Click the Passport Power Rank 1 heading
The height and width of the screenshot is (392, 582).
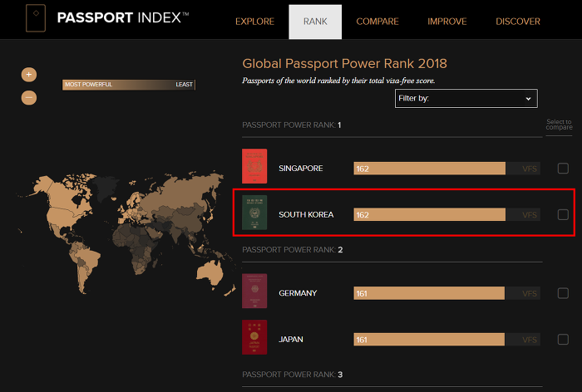click(292, 125)
